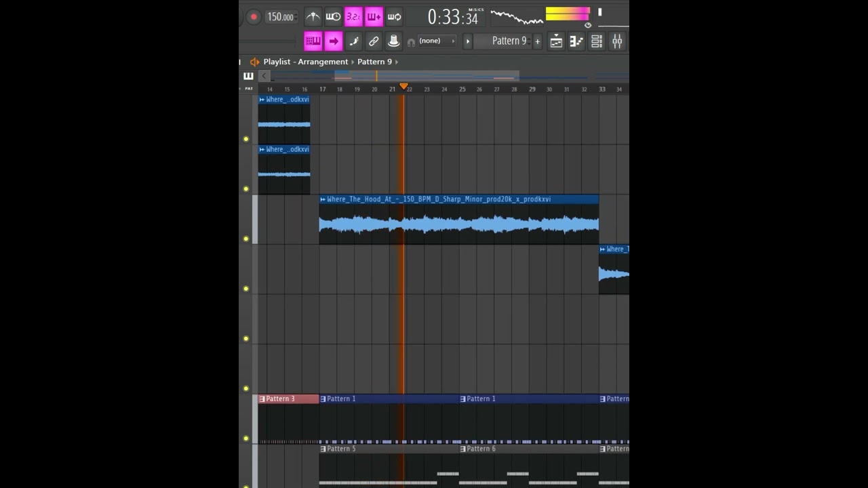
Task: Open Where_The_Hood_At clip menu arrow
Action: coord(323,199)
